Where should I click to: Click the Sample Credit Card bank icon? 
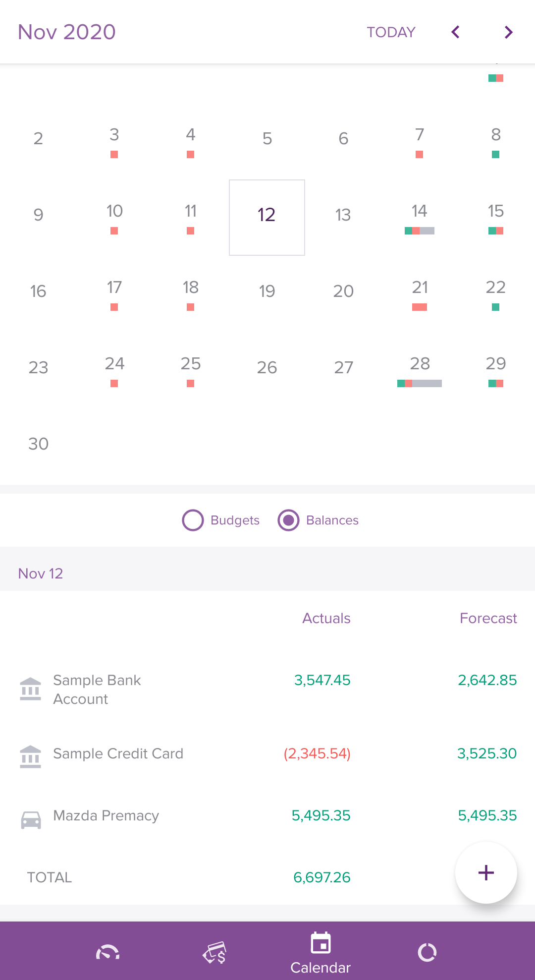(x=31, y=756)
